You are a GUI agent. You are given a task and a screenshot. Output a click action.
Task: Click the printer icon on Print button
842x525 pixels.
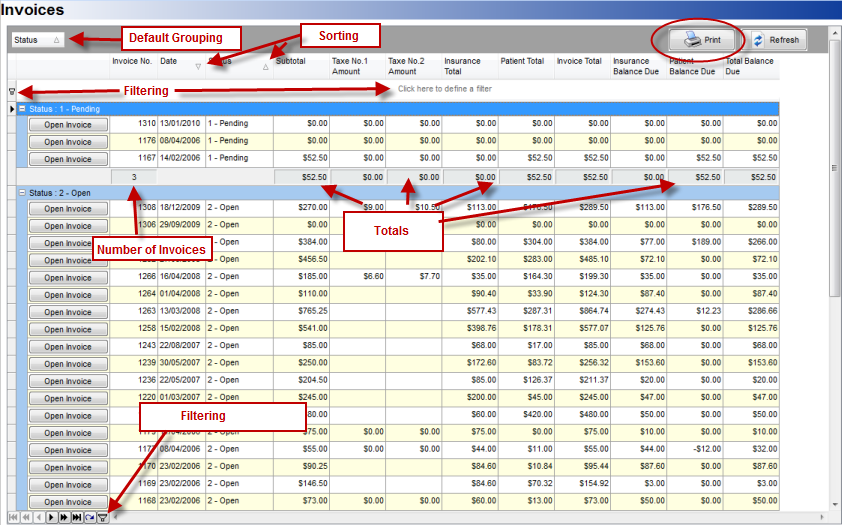point(692,39)
